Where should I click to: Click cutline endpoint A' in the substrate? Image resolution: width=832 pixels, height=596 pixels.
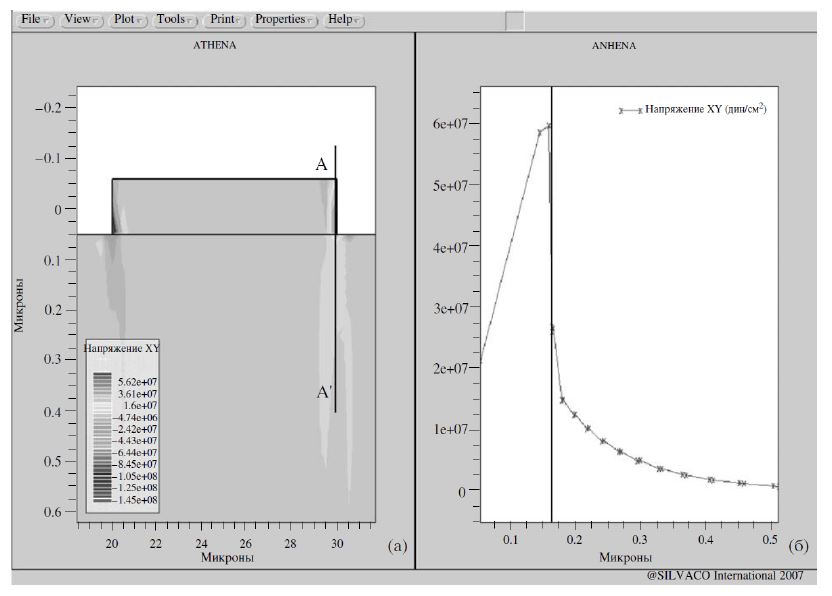324,394
